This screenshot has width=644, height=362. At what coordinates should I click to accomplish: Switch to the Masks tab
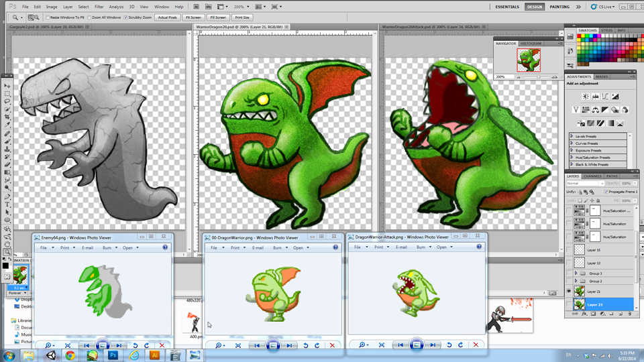[602, 76]
